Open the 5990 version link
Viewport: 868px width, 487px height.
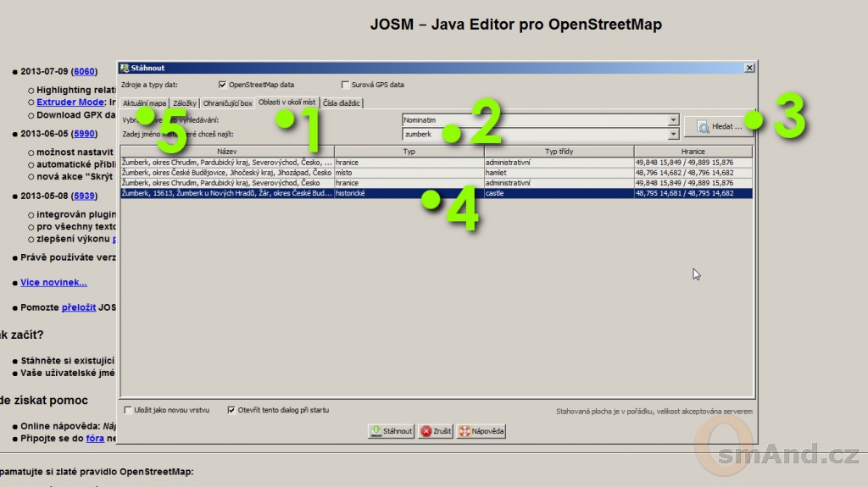click(x=84, y=134)
